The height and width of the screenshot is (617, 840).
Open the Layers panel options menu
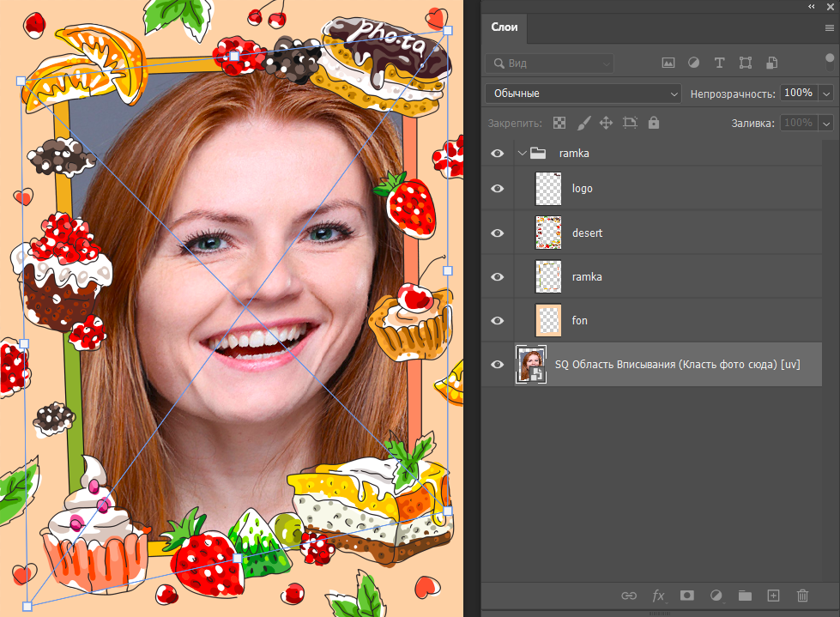[x=829, y=27]
